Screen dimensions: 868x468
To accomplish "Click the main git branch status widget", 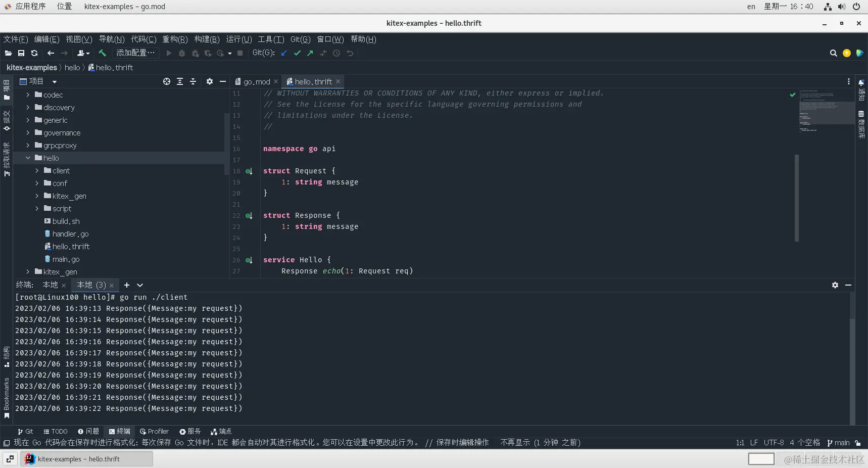I will pos(839,443).
